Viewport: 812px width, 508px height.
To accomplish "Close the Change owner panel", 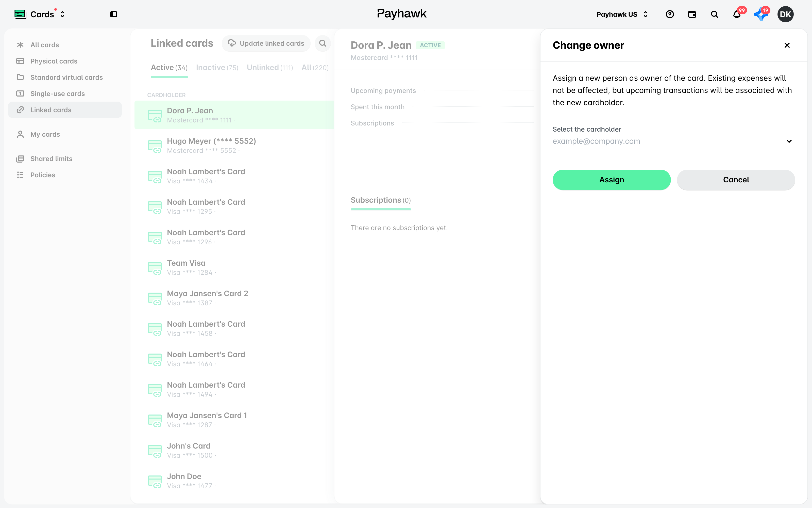I will [x=787, y=45].
